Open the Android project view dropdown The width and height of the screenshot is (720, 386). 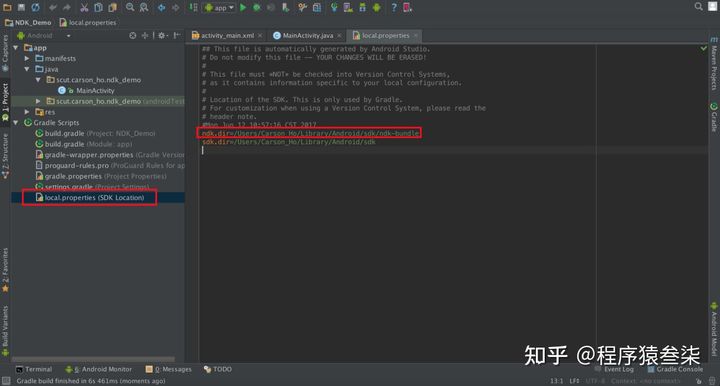(x=44, y=35)
